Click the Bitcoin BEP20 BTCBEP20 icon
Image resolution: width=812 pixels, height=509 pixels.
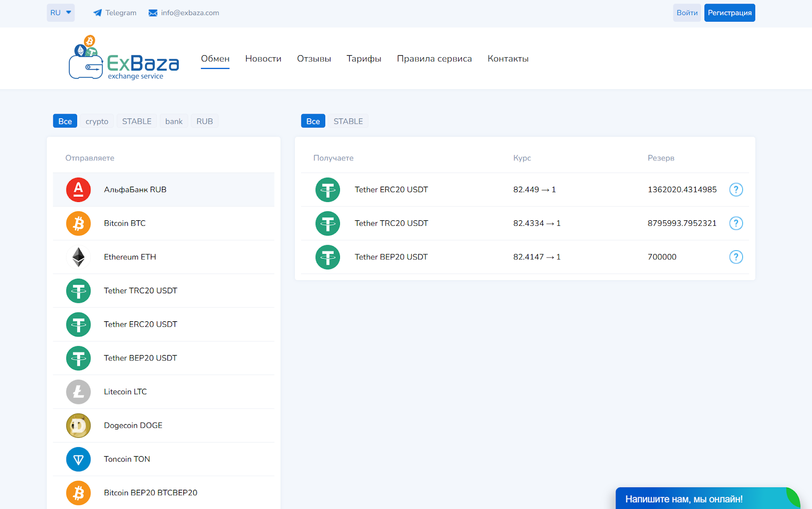(x=78, y=493)
